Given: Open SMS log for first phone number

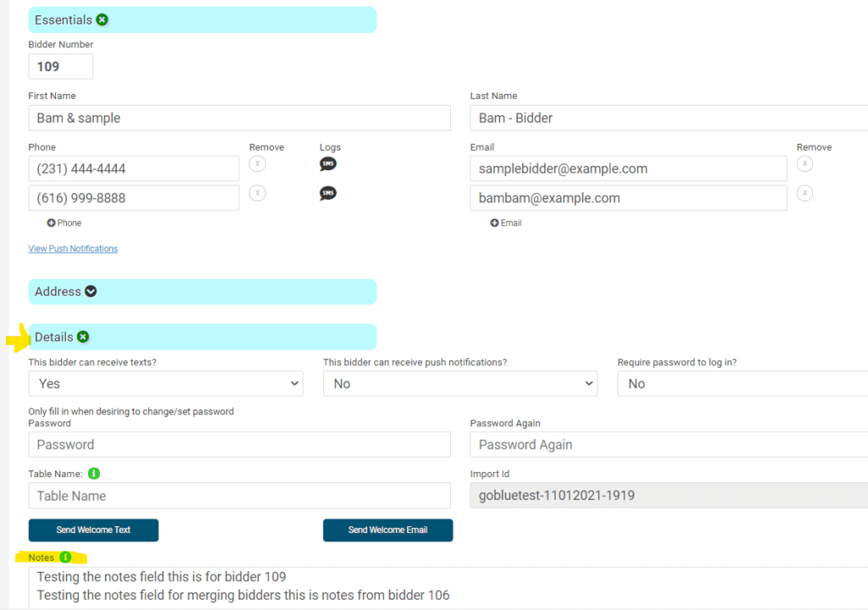Looking at the screenshot, I should [328, 164].
